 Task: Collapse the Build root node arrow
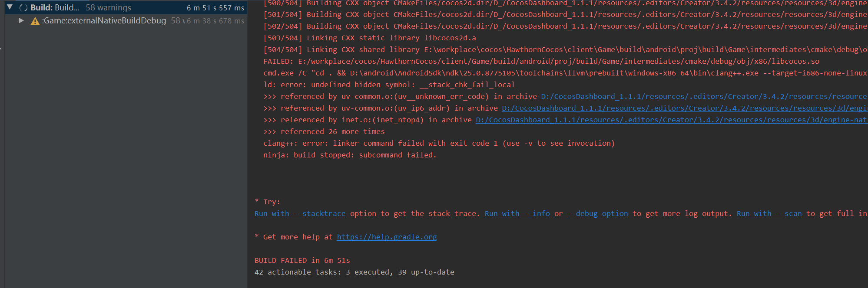coord(10,7)
